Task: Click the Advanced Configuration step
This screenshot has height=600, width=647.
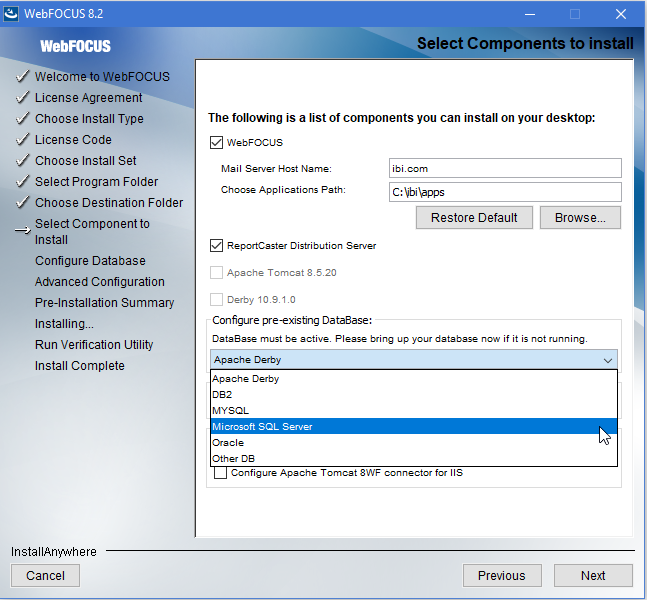Action: 99,282
